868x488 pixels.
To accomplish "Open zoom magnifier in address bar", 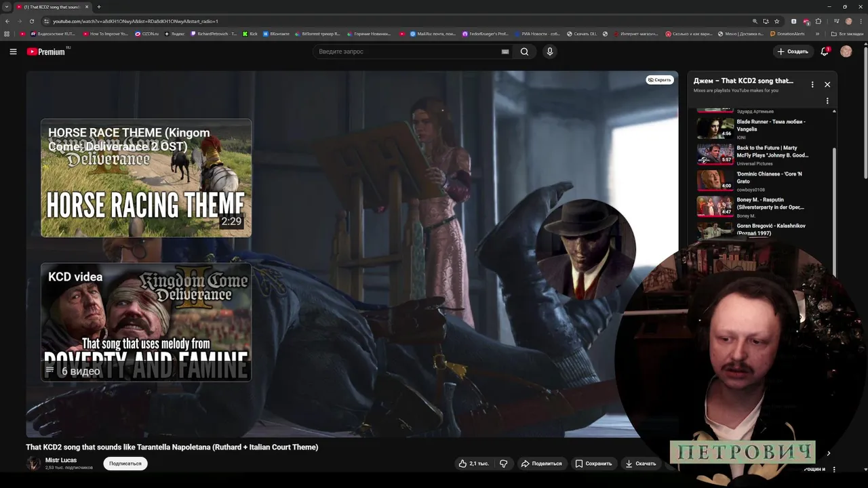I will 755,21.
